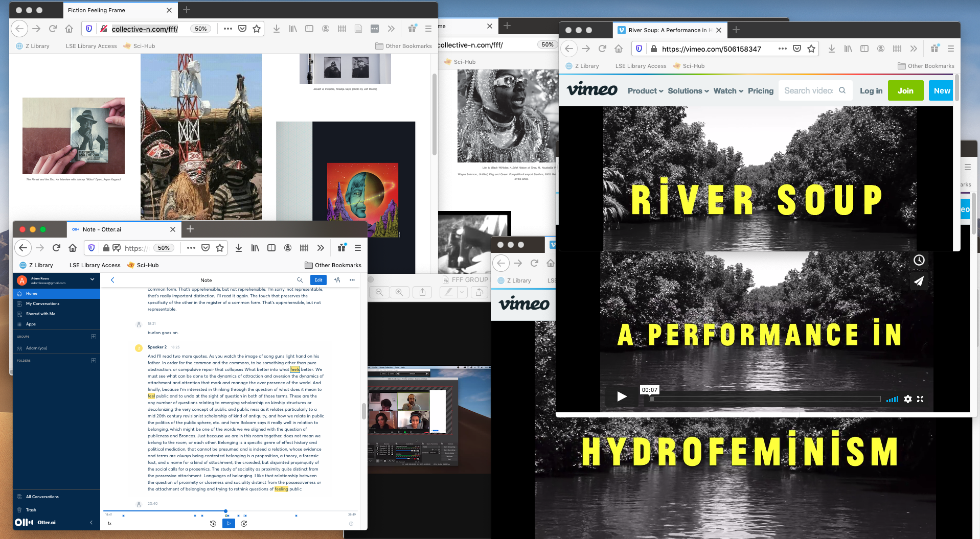Save to Pocket in the Fiction Feeling Frame window
Viewport: 980px width, 539px height.
(x=242, y=29)
